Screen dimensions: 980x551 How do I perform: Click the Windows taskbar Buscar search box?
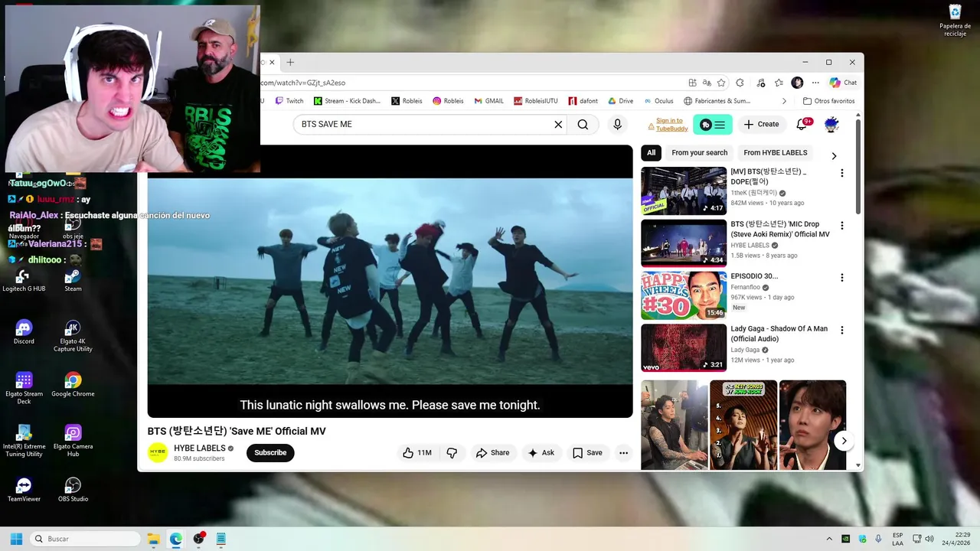[x=83, y=539]
